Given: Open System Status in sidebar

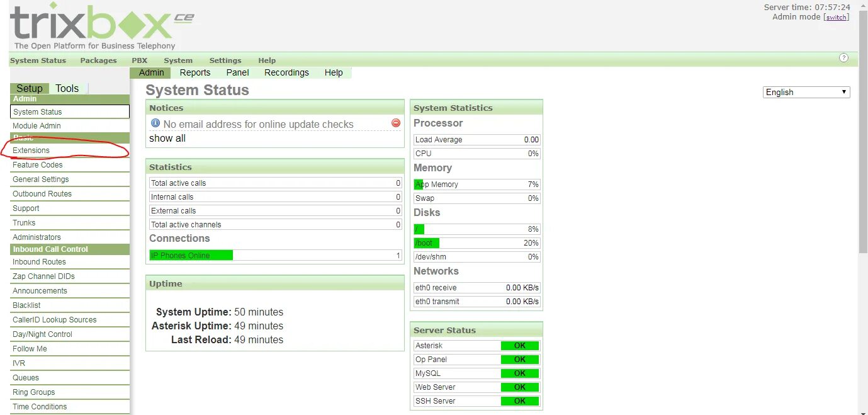Looking at the screenshot, I should 70,111.
